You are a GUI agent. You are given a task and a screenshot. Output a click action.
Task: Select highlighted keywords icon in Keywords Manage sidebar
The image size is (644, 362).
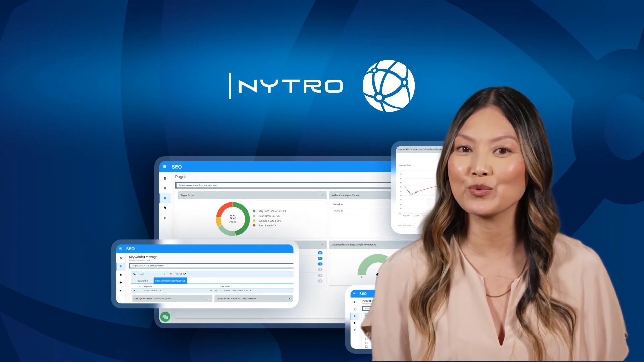click(x=121, y=266)
